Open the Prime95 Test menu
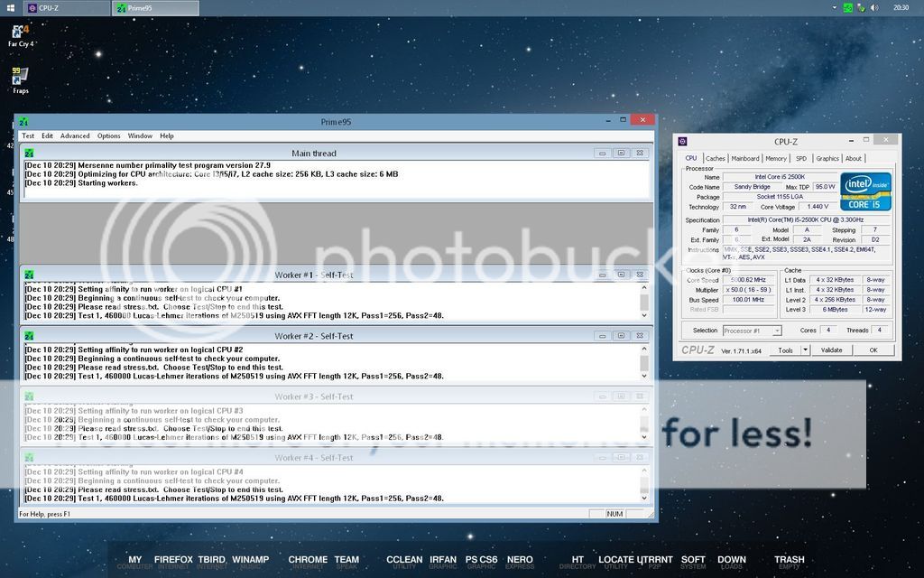 coord(28,135)
